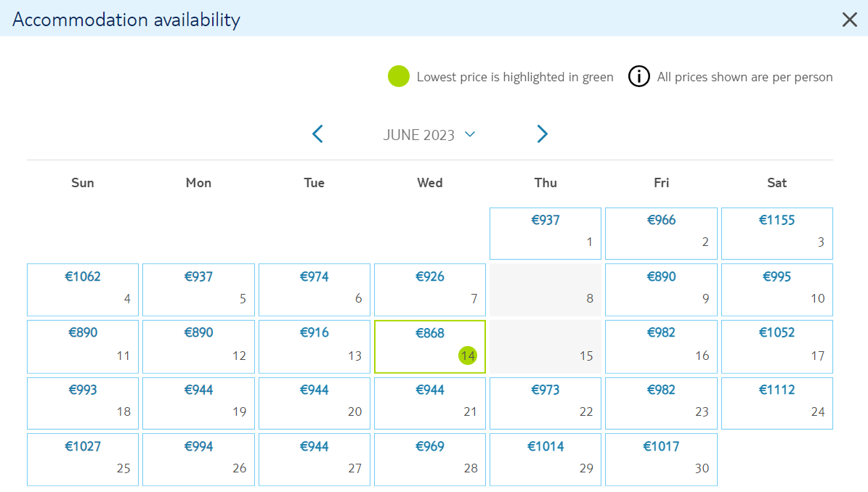Select June 30 priced at €1017
The image size is (868, 492).
tap(661, 459)
